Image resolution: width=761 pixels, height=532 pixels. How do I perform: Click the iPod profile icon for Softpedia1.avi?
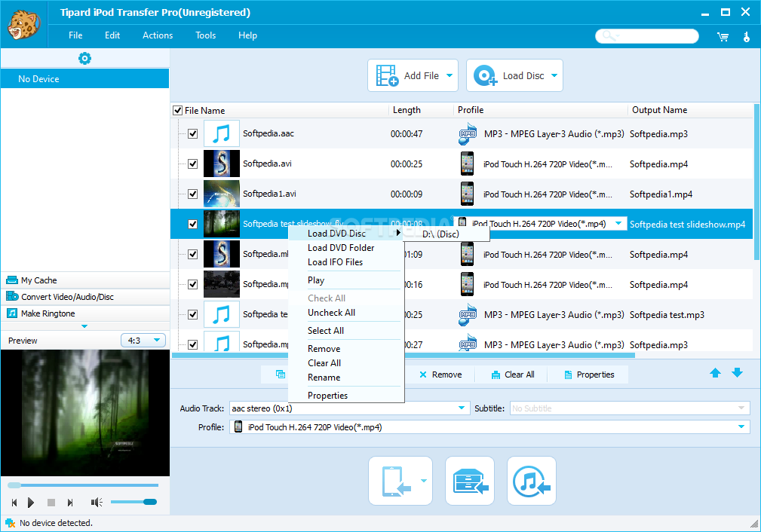467,194
